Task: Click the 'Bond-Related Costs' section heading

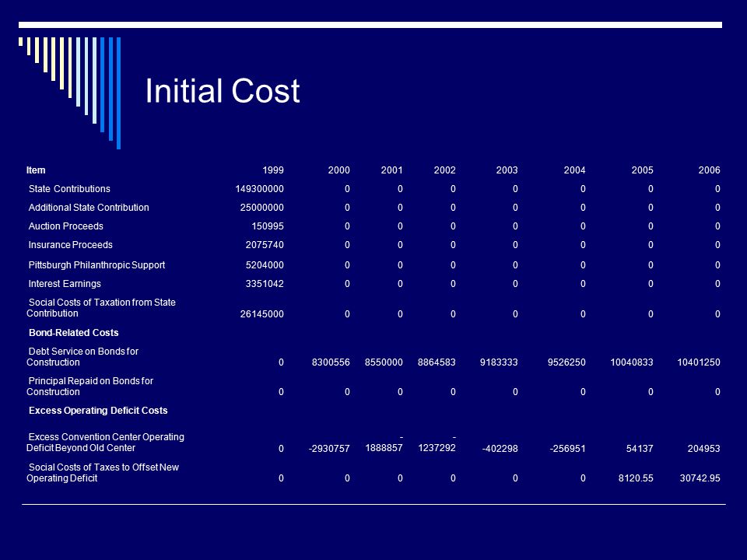Action: click(x=73, y=332)
